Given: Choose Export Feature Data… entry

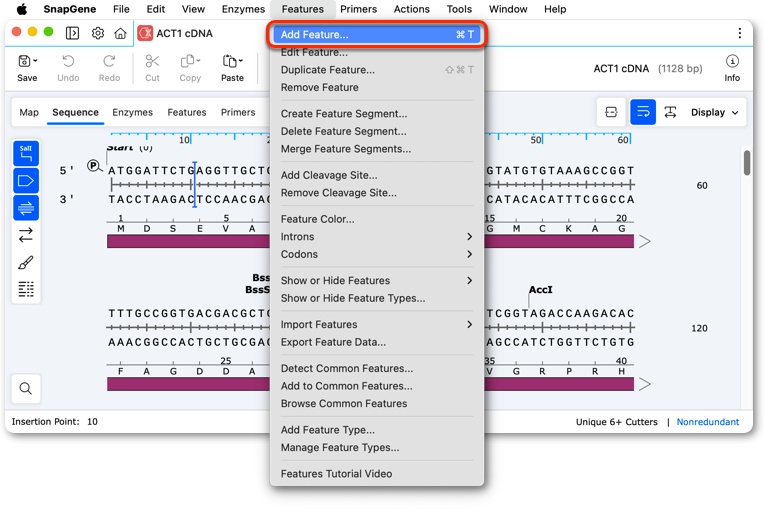Looking at the screenshot, I should (377, 342).
